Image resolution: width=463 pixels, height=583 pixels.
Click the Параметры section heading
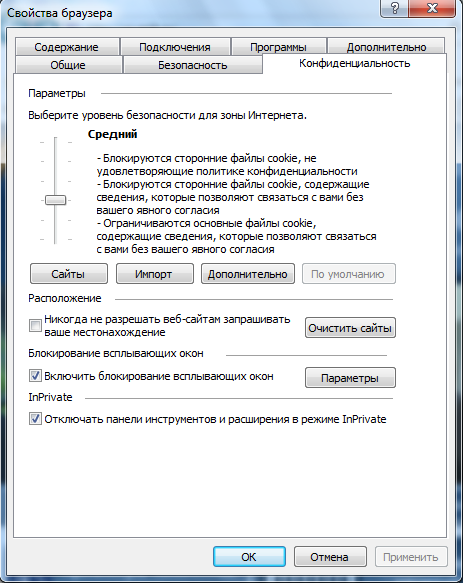tap(57, 93)
